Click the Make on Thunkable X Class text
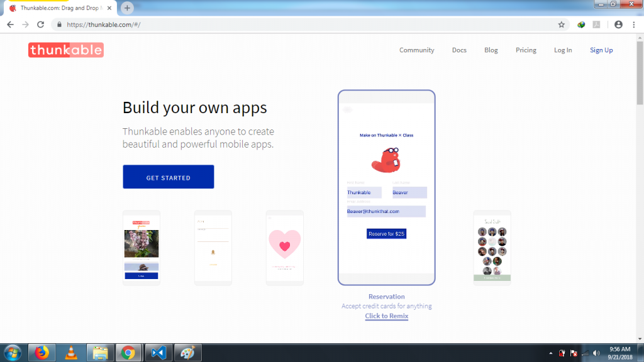 (x=387, y=135)
